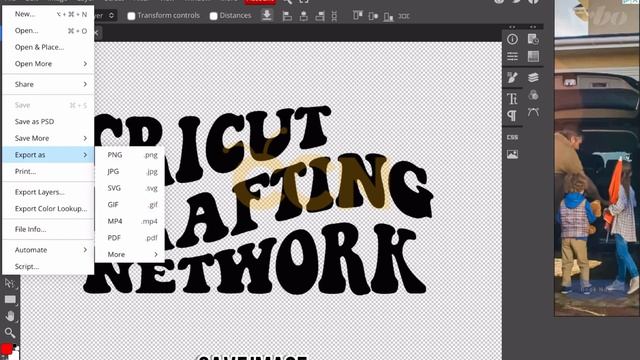Choose Export Color Lookup... entry
The width and height of the screenshot is (640, 360).
pos(48,209)
